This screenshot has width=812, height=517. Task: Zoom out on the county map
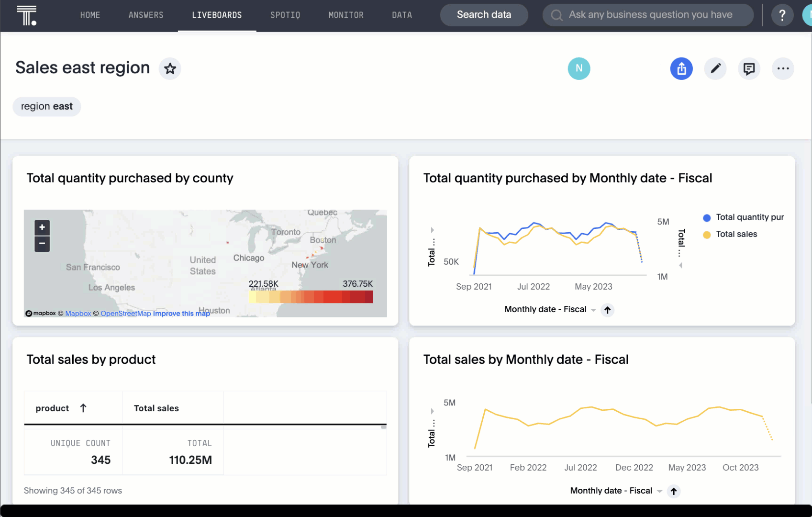(x=42, y=244)
